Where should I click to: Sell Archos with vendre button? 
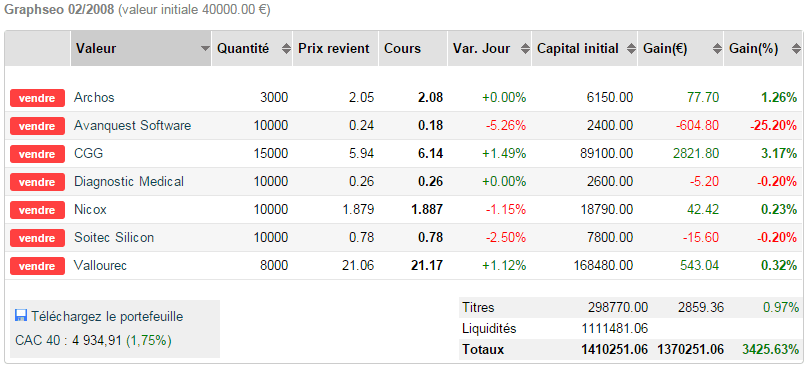coord(37,98)
